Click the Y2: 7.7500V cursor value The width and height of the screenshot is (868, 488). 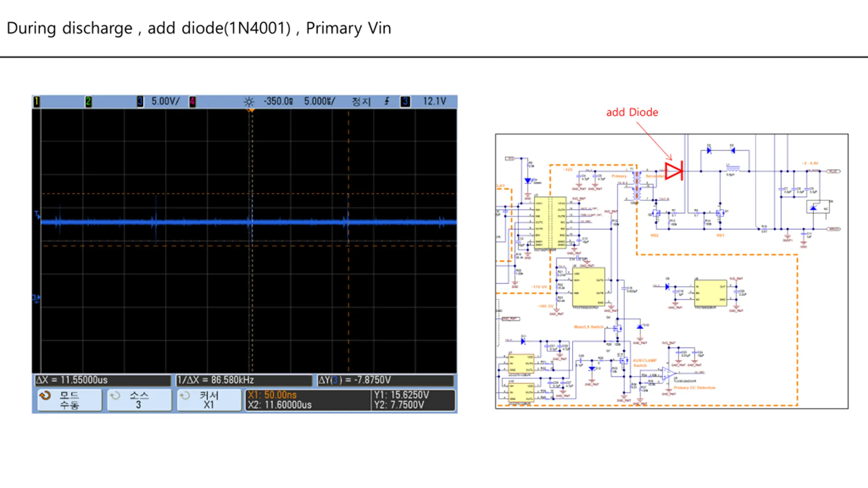tap(399, 405)
